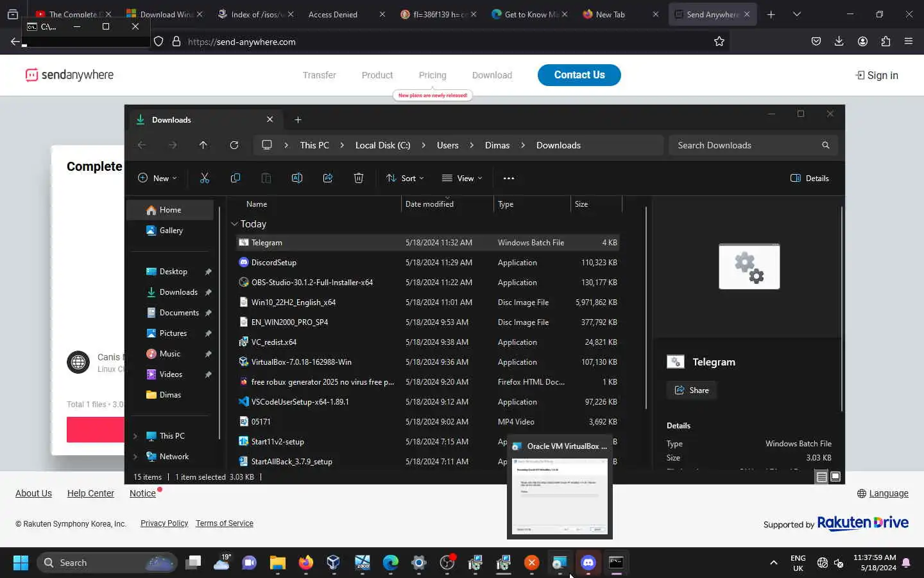The height and width of the screenshot is (578, 924).
Task: Open Pricing in sendanywhere navigation
Action: [x=432, y=75]
